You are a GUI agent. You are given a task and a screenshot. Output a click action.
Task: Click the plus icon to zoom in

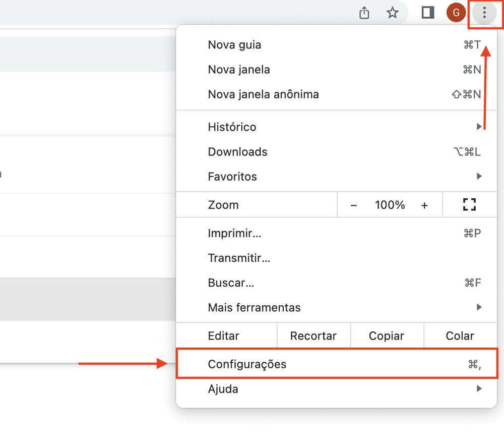point(424,205)
